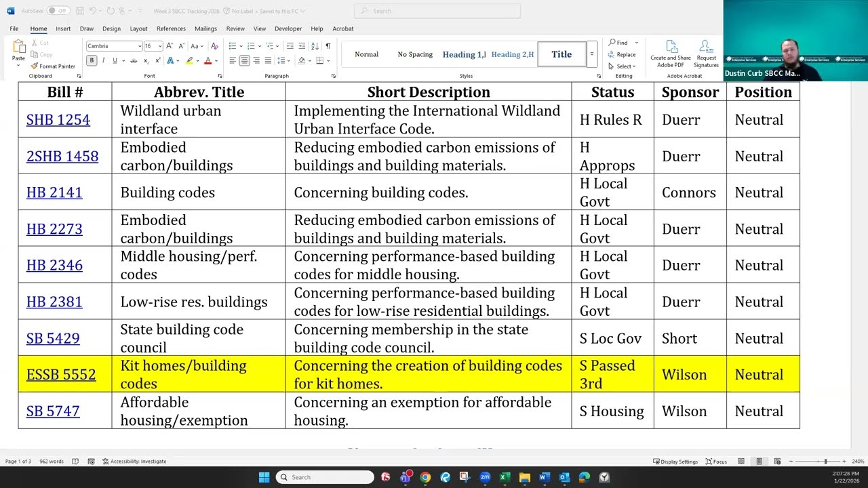Viewport: 868px width, 488px height.
Task: Open the File menu
Action: (14, 28)
